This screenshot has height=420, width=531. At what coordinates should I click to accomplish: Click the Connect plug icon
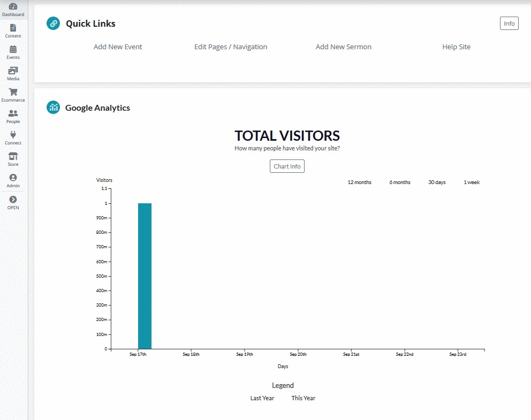(x=13, y=135)
